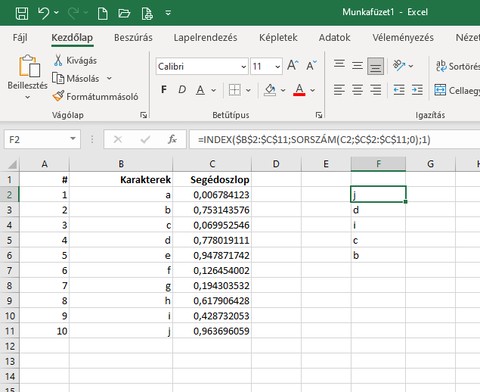Open the Name Box dropdown arrow

73,139
